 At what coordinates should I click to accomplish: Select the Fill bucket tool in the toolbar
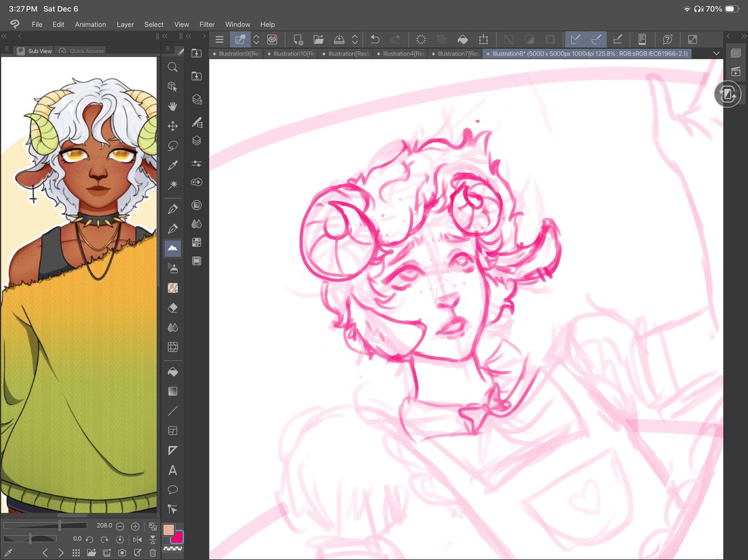pos(173,372)
